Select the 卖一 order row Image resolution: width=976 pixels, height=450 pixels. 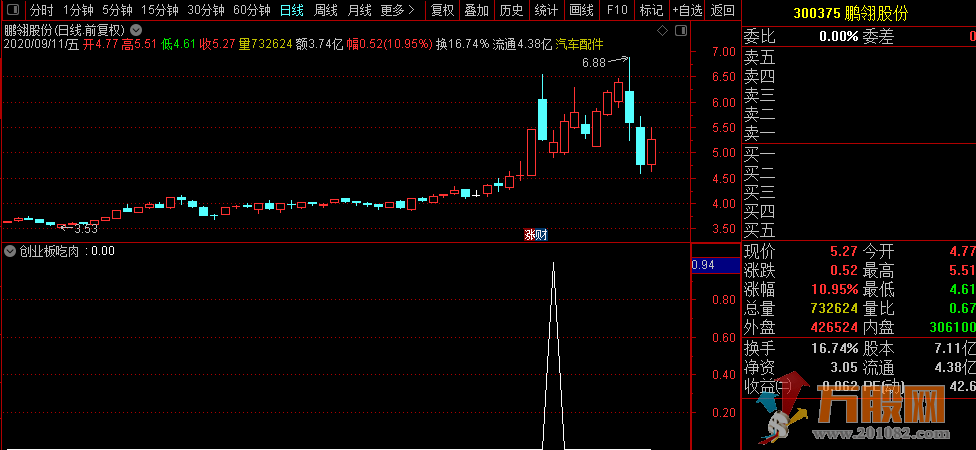(x=858, y=133)
